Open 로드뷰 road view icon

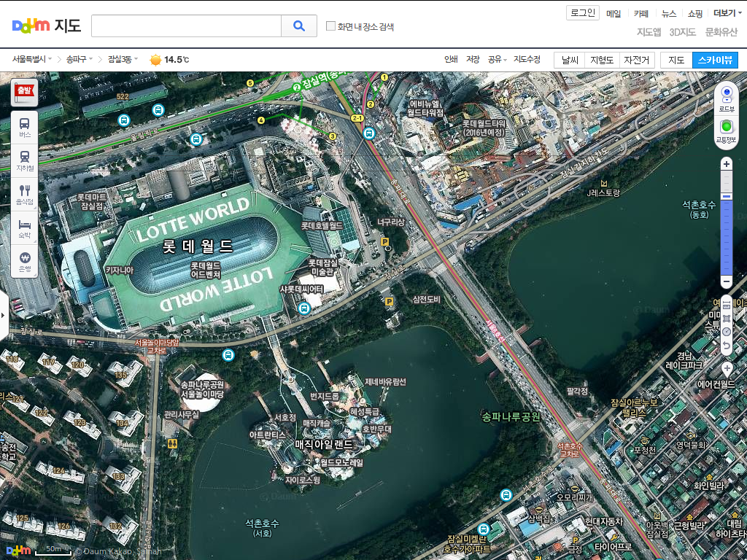[x=727, y=98]
